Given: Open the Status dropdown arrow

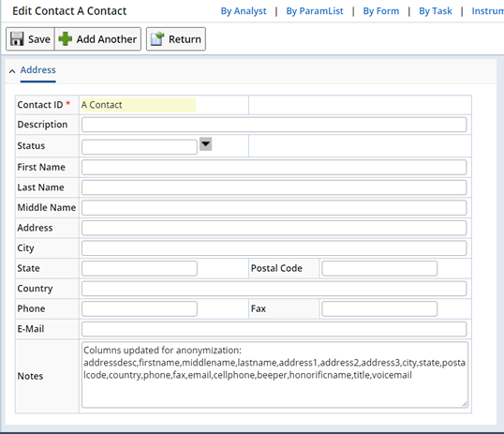Looking at the screenshot, I should [x=205, y=143].
